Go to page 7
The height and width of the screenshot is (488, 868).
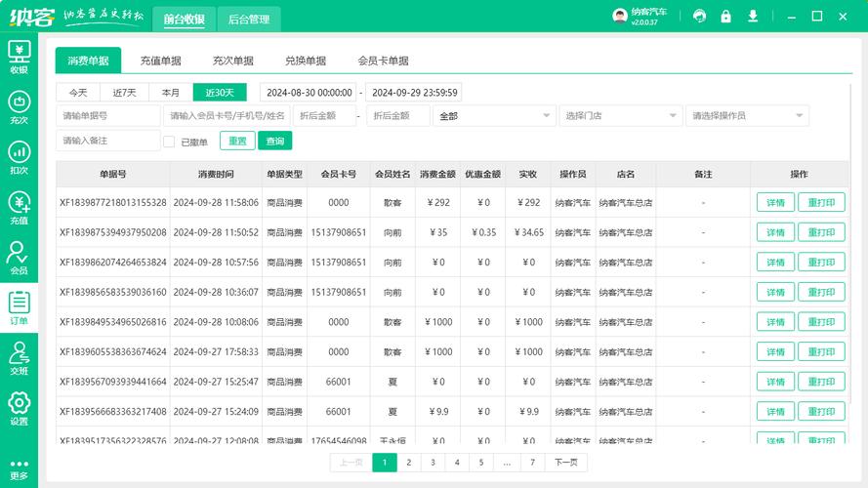(x=532, y=463)
